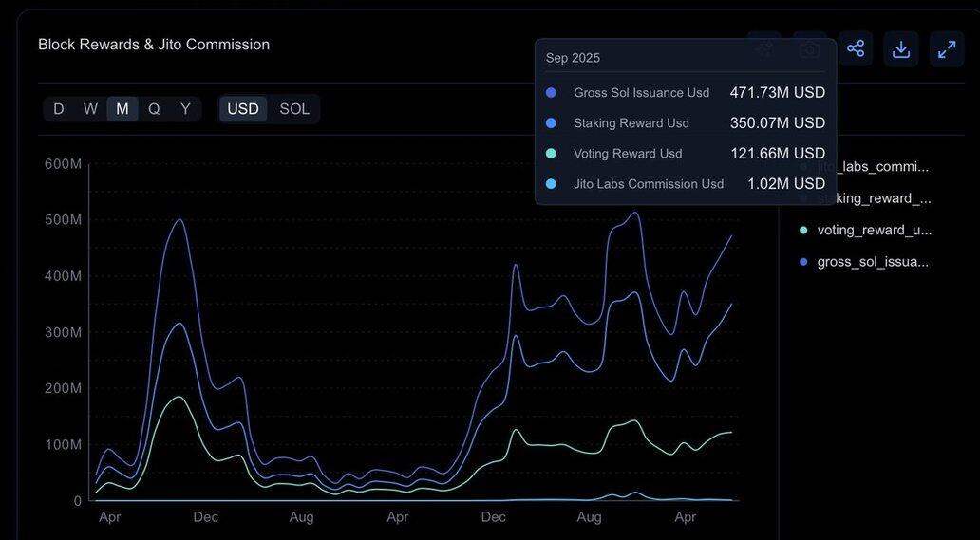Viewport: 980px width, 540px height.
Task: Select the weekly (W) interval
Action: [90, 109]
